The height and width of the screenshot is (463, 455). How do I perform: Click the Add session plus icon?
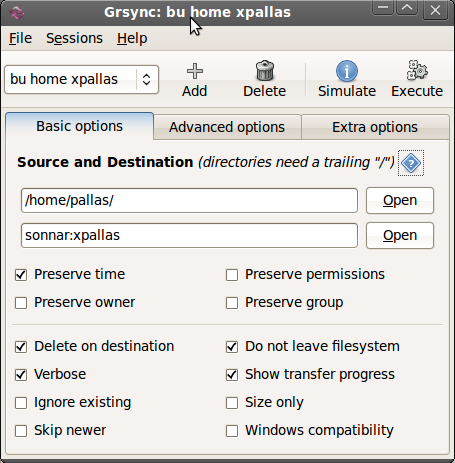195,71
